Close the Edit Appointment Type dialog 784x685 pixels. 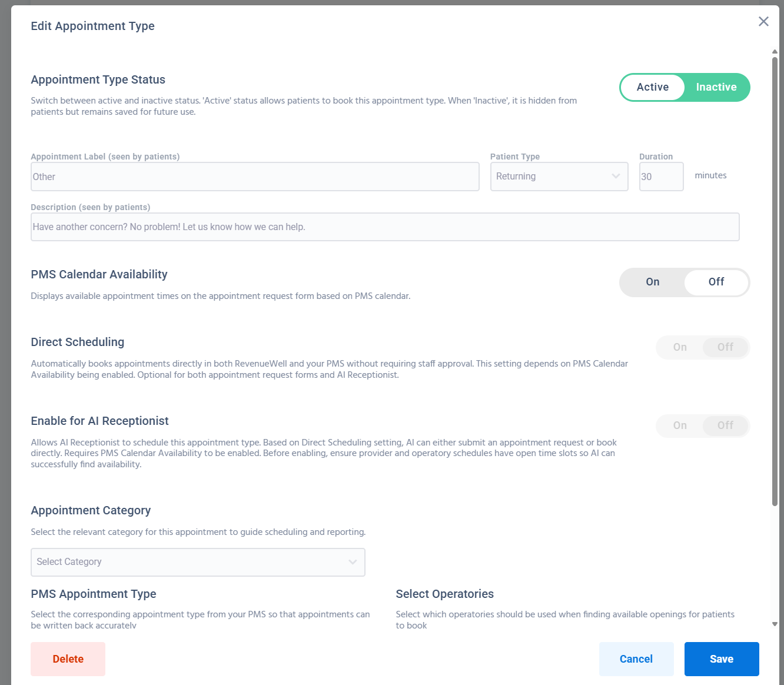click(x=763, y=22)
